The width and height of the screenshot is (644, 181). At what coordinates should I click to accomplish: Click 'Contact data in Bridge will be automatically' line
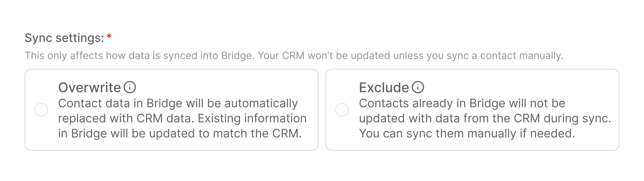178,103
